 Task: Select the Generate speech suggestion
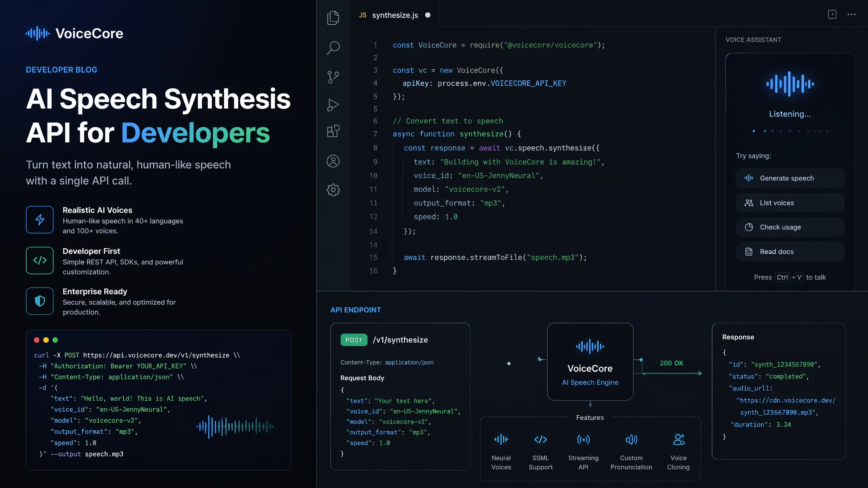790,178
